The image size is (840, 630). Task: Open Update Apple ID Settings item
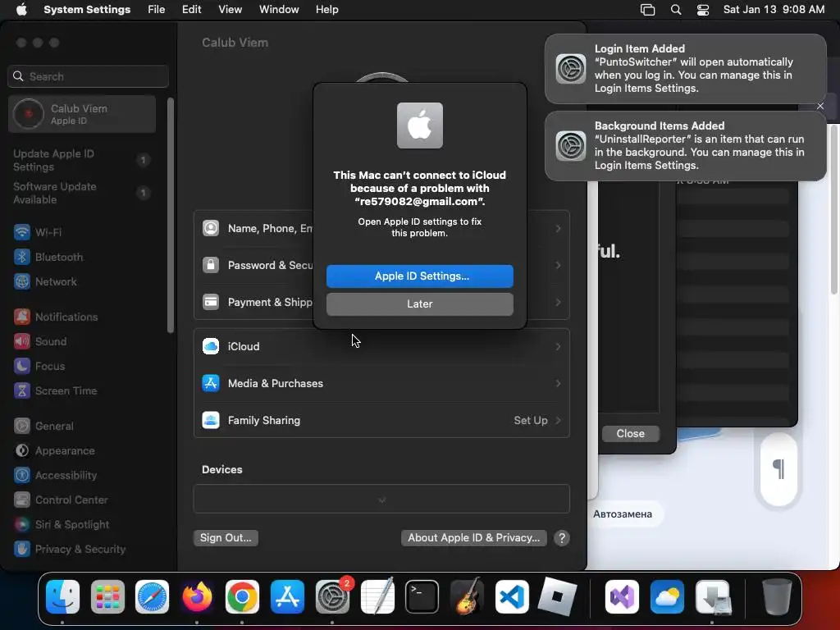[82, 160]
